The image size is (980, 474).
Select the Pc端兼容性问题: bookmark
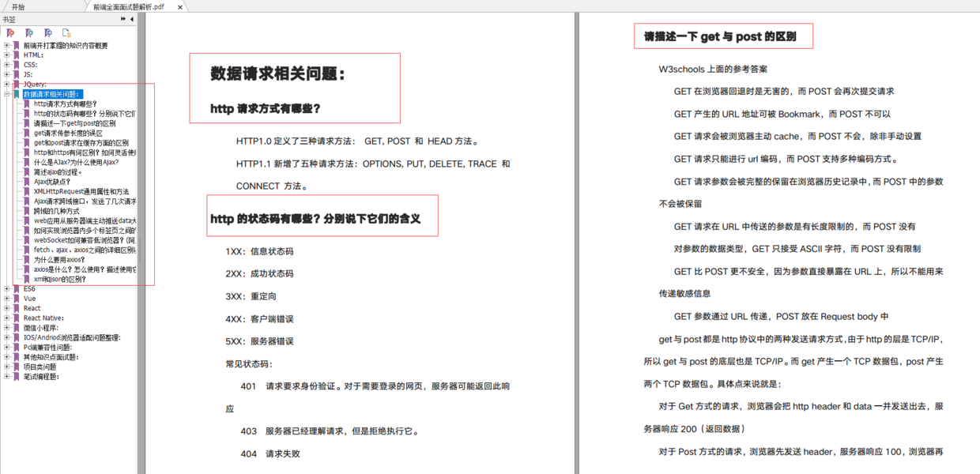(x=47, y=348)
